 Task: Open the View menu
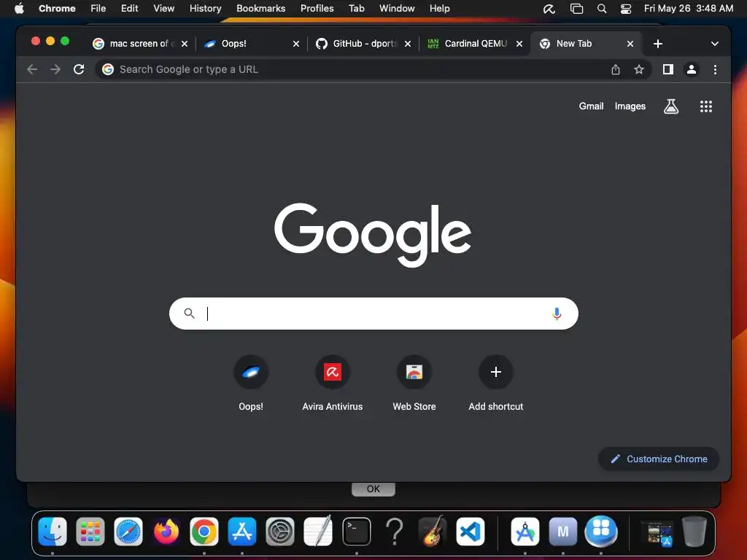pos(163,9)
